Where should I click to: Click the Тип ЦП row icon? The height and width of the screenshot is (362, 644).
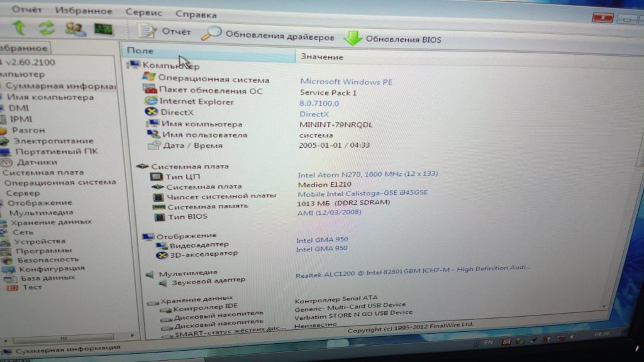point(156,177)
